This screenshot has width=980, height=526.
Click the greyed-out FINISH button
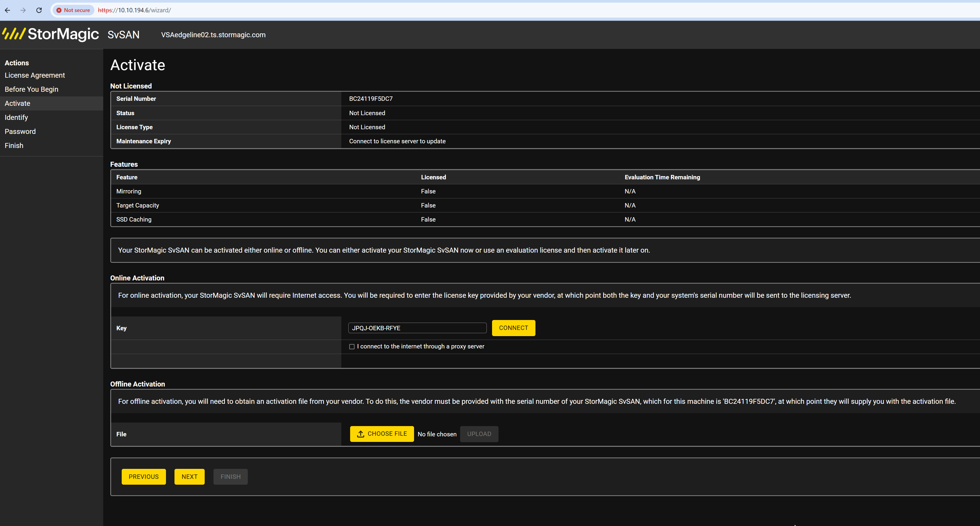pos(230,476)
